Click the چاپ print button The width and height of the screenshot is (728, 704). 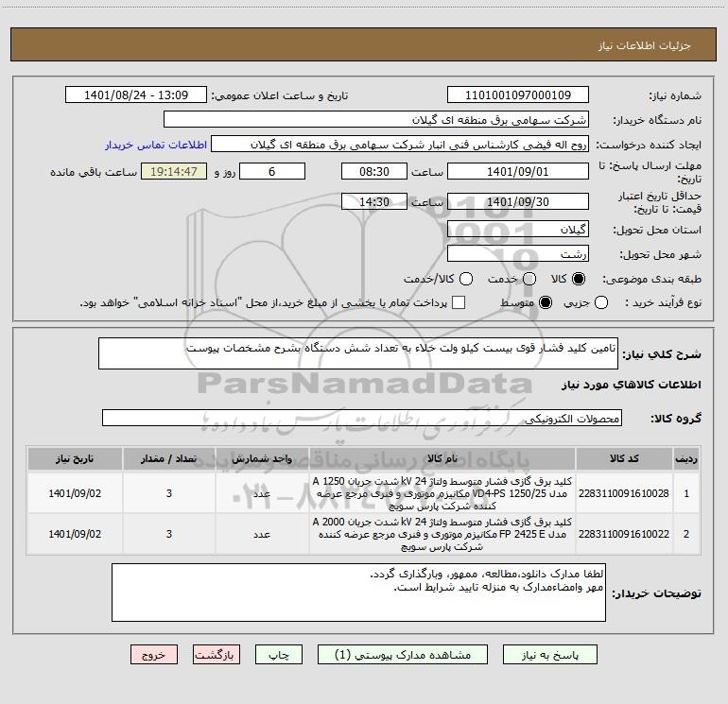279,654
